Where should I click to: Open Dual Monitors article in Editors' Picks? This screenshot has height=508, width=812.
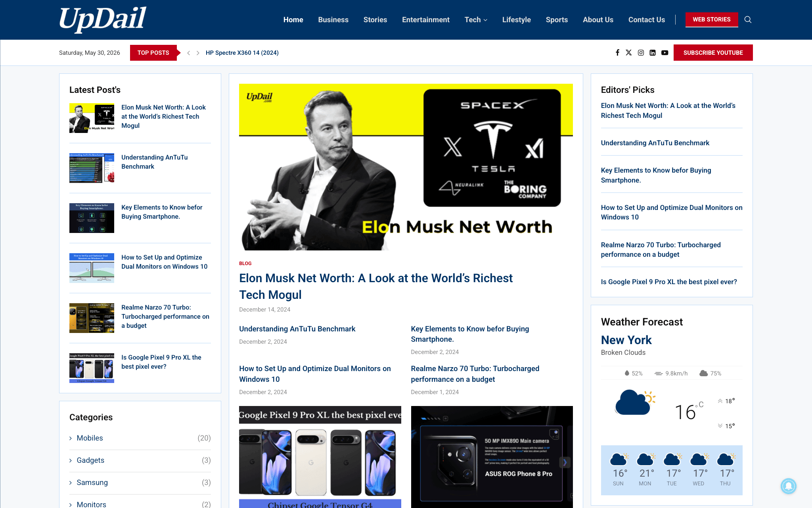(672, 212)
